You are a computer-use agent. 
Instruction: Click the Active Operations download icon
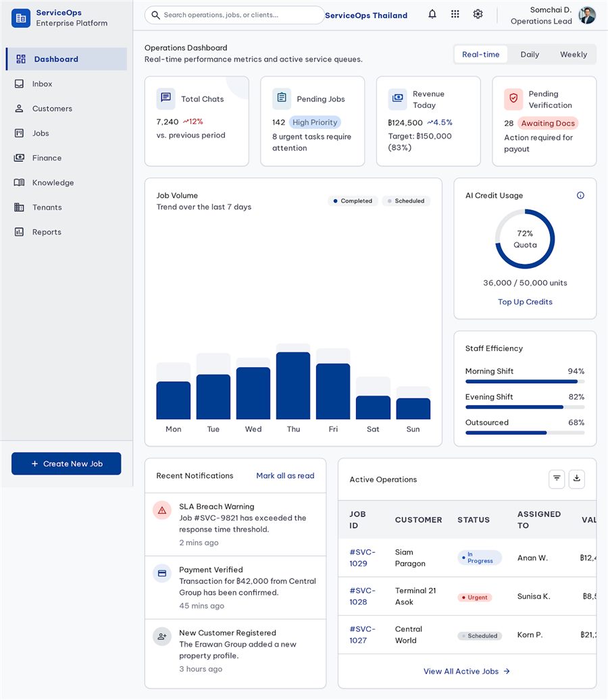pyautogui.click(x=577, y=479)
